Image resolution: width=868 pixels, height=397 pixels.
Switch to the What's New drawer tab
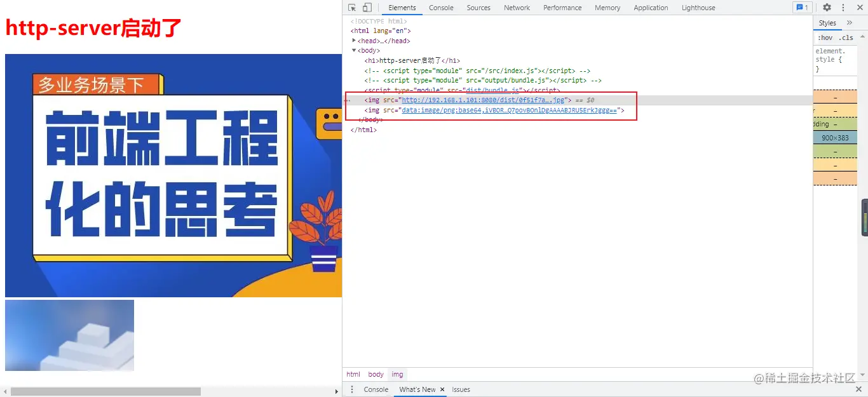tap(417, 389)
